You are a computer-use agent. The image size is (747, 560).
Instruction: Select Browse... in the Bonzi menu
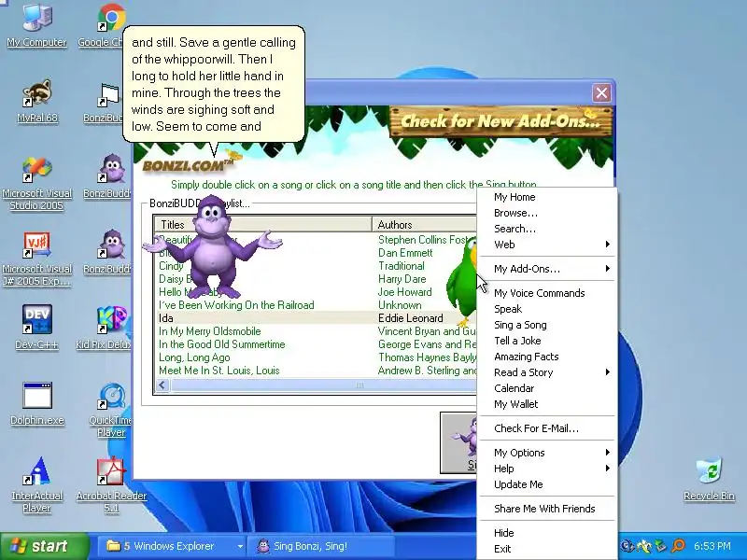tap(546, 213)
